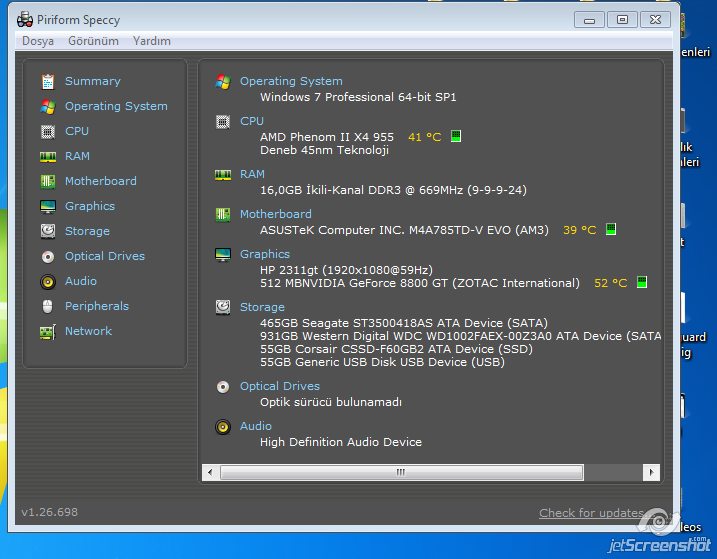
Task: Click the Speccy app icon in title bar
Action: pos(25,19)
